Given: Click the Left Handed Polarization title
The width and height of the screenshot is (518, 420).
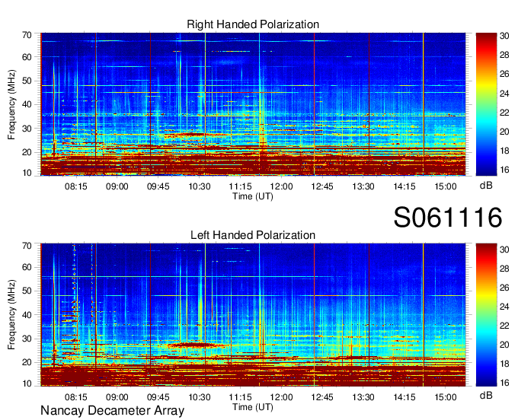Looking at the screenshot, I should [x=253, y=235].
